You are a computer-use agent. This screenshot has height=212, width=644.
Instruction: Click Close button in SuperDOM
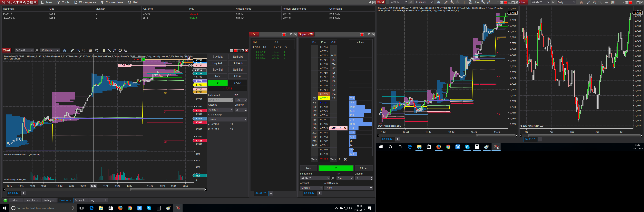point(364,168)
